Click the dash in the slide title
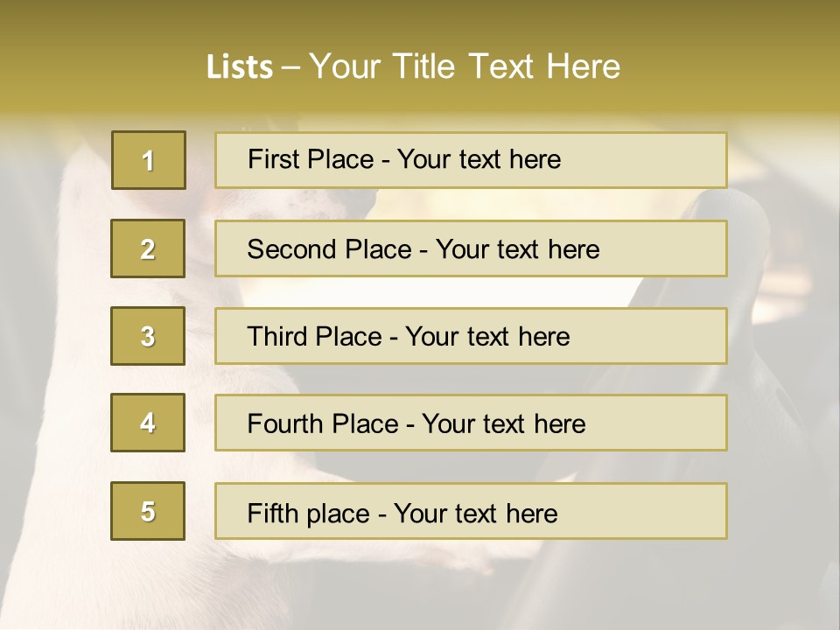840x630 pixels. click(291, 66)
